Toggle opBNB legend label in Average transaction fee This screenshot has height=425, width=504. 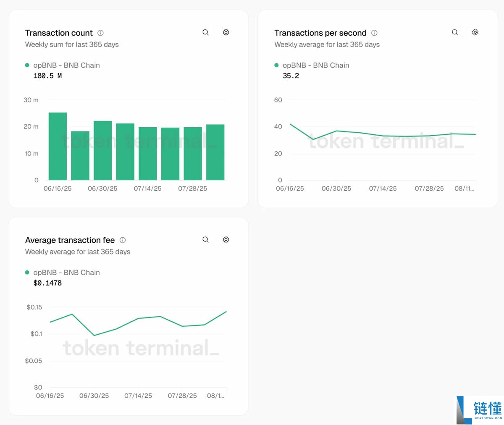(x=66, y=273)
